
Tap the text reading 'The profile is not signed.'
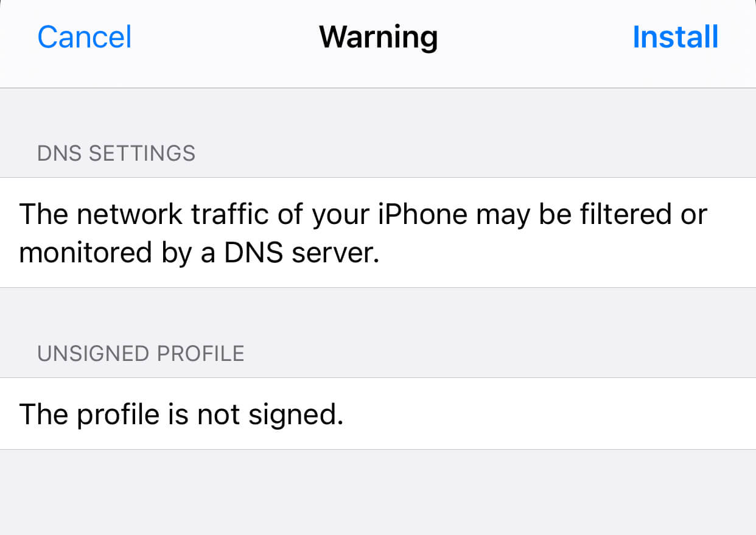tap(183, 414)
